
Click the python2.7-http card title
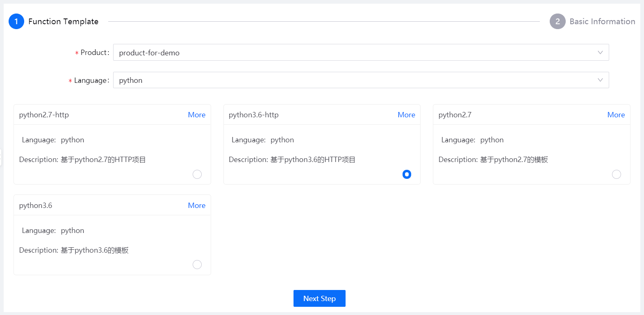coord(44,115)
